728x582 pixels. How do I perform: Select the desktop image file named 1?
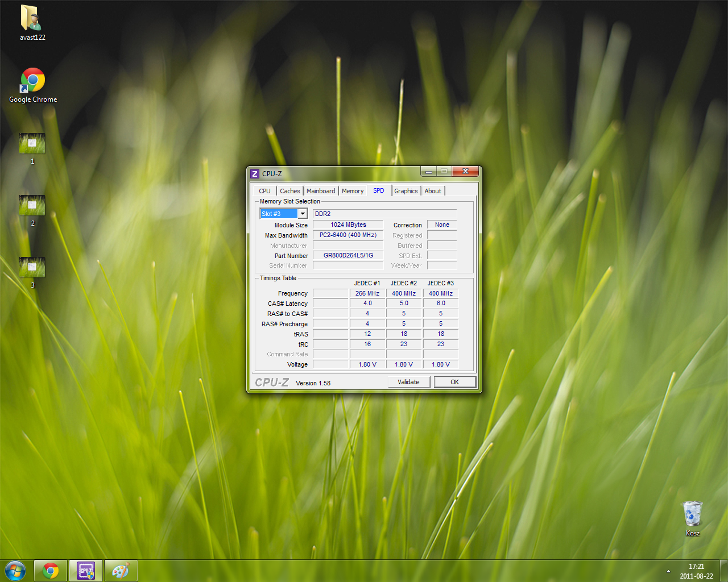pos(32,144)
